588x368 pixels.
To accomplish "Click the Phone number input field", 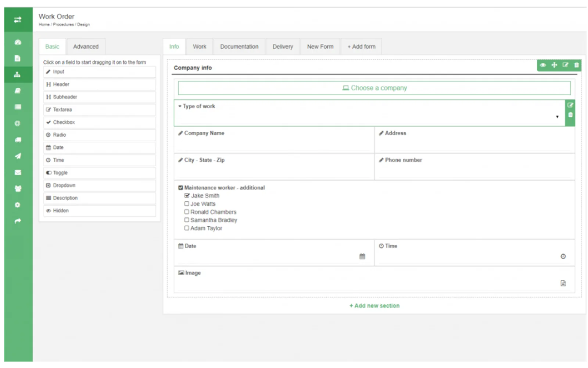I will point(475,167).
